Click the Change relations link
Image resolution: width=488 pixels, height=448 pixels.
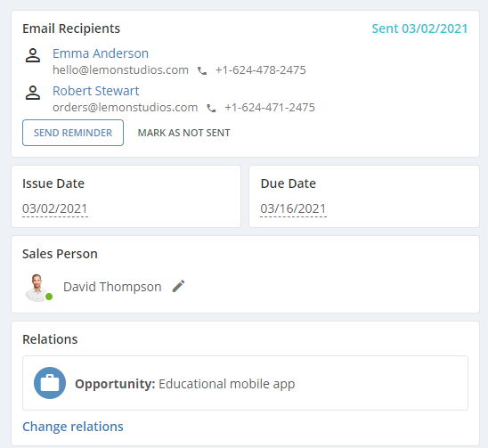73,427
